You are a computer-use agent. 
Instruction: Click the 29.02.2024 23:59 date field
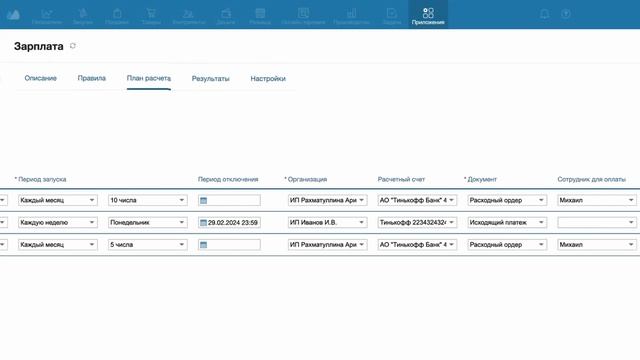point(229,222)
